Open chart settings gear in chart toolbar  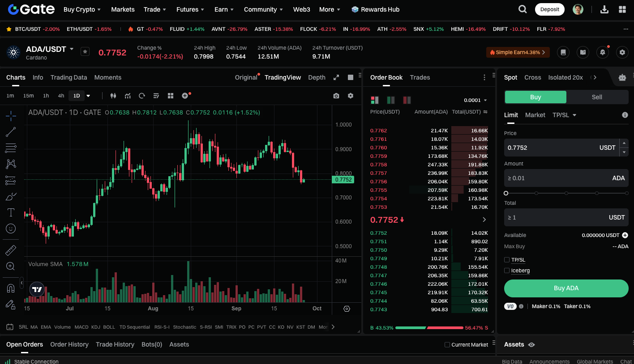(351, 96)
